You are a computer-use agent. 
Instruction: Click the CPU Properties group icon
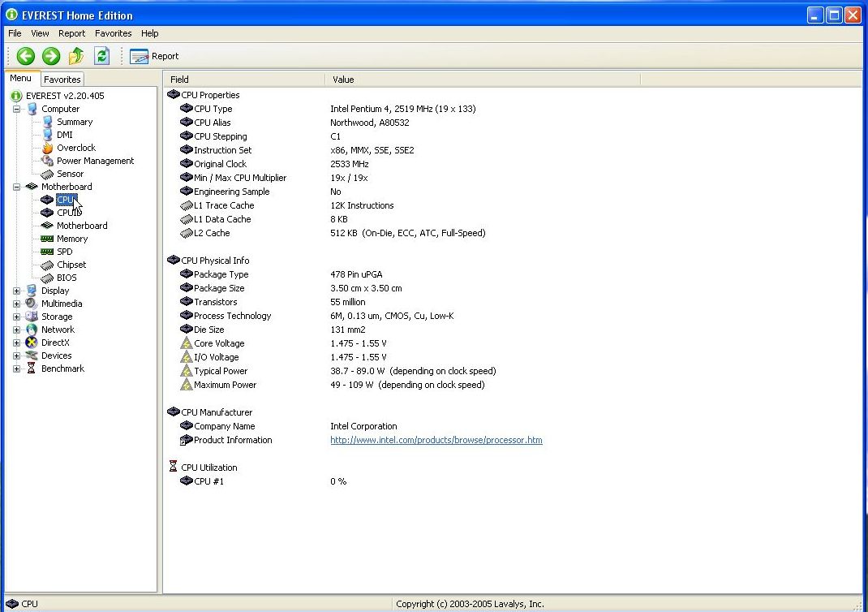click(174, 95)
